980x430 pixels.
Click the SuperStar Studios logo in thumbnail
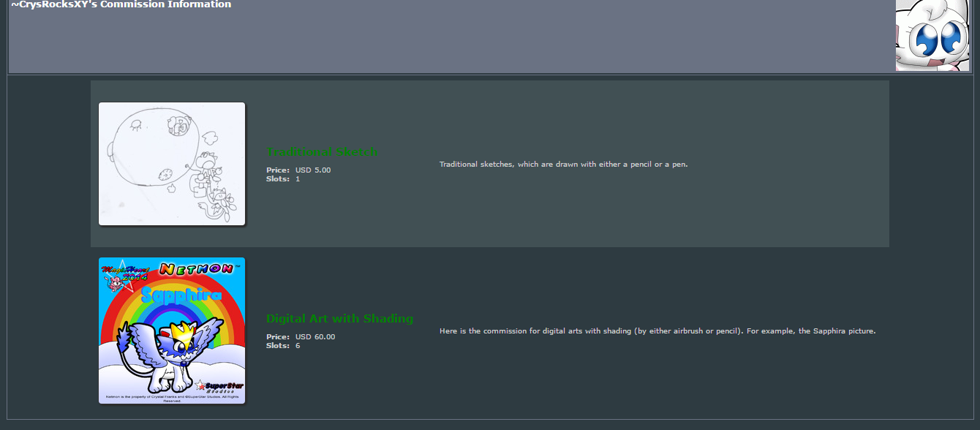[x=219, y=386]
